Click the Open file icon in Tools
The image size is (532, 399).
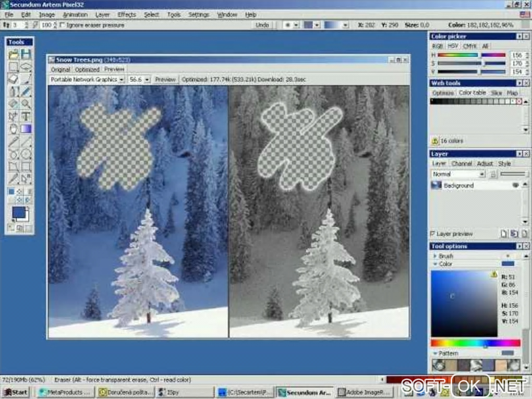coord(13,54)
